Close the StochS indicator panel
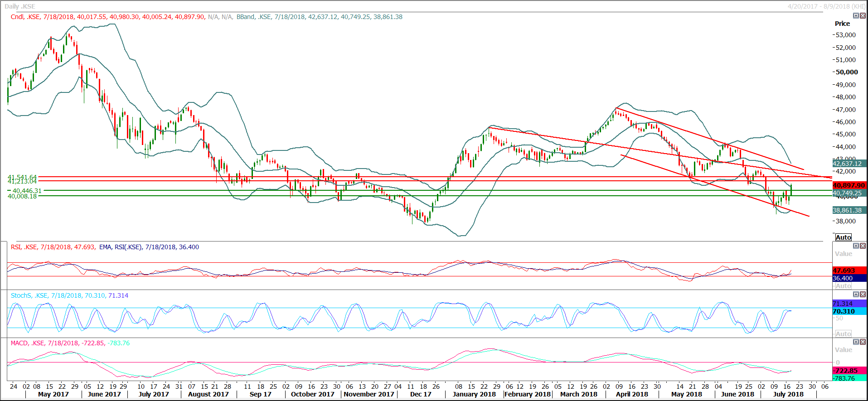Viewport: 868px width, 401px height. tap(863, 295)
